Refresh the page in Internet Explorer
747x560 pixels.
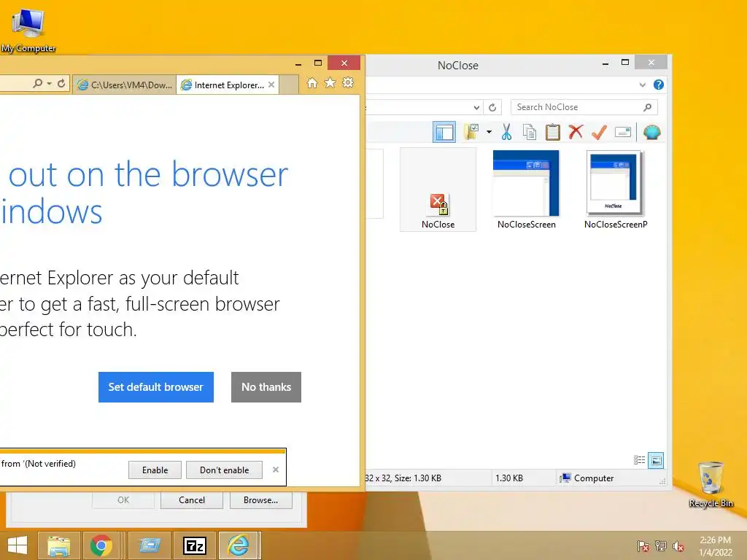61,84
